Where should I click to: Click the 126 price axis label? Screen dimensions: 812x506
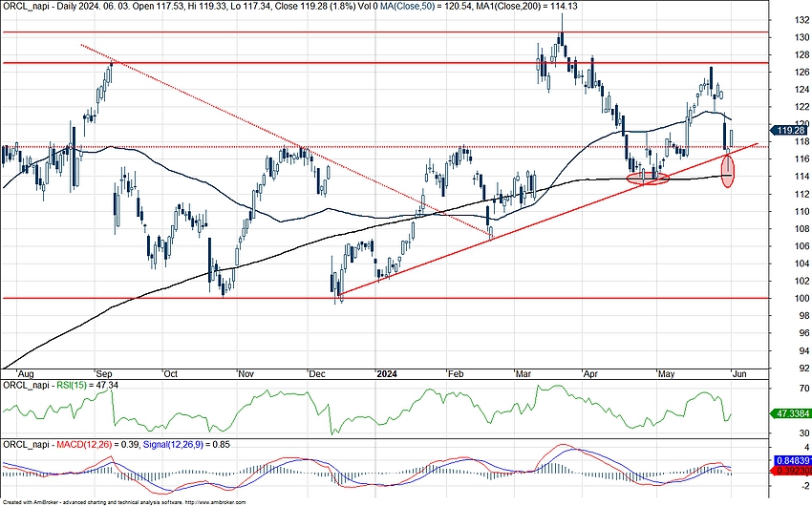pyautogui.click(x=802, y=72)
